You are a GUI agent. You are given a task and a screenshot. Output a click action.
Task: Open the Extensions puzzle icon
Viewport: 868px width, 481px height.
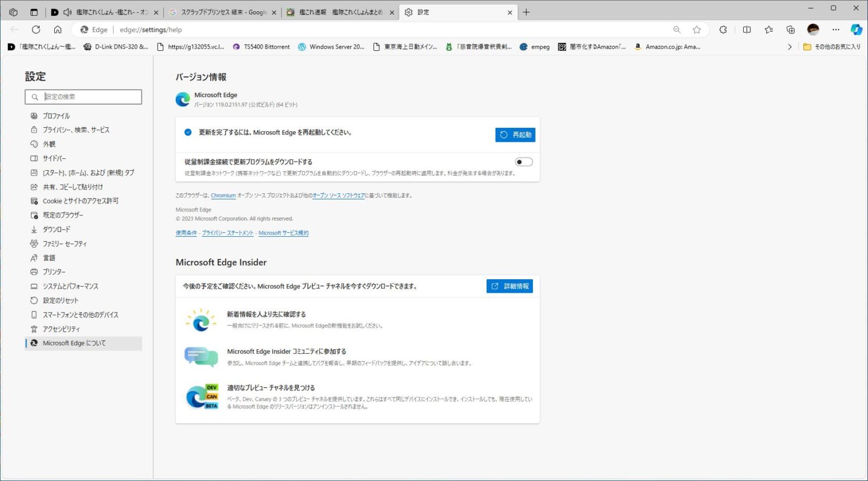[723, 29]
